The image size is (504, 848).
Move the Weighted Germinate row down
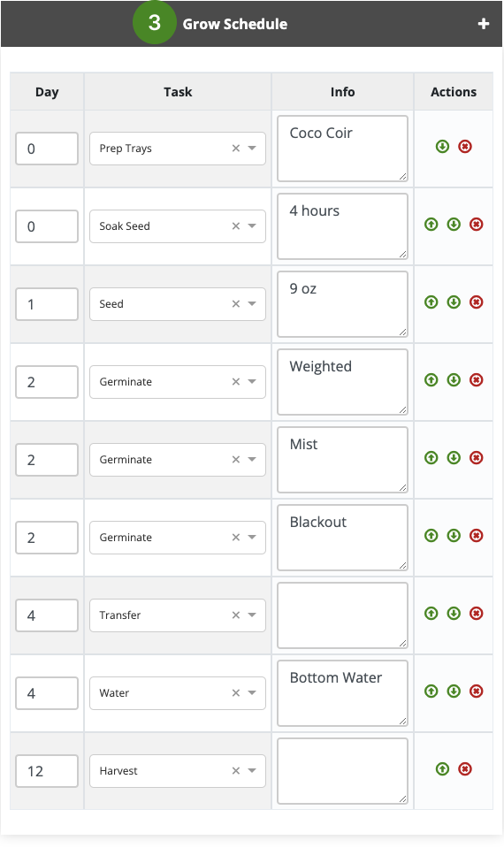(x=454, y=380)
